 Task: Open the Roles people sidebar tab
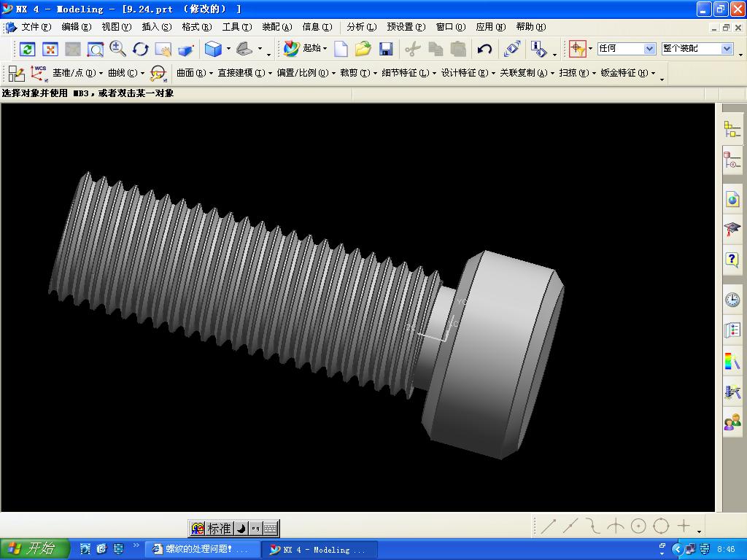732,421
